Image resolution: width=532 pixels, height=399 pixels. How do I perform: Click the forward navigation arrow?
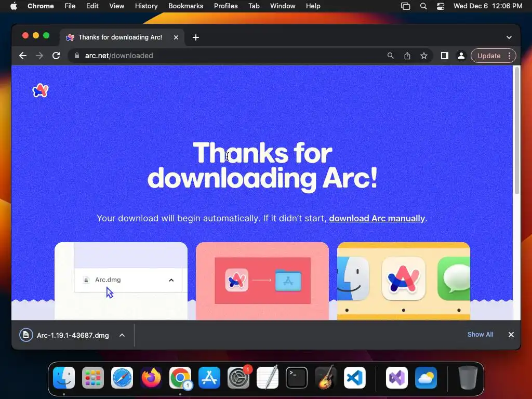(39, 56)
